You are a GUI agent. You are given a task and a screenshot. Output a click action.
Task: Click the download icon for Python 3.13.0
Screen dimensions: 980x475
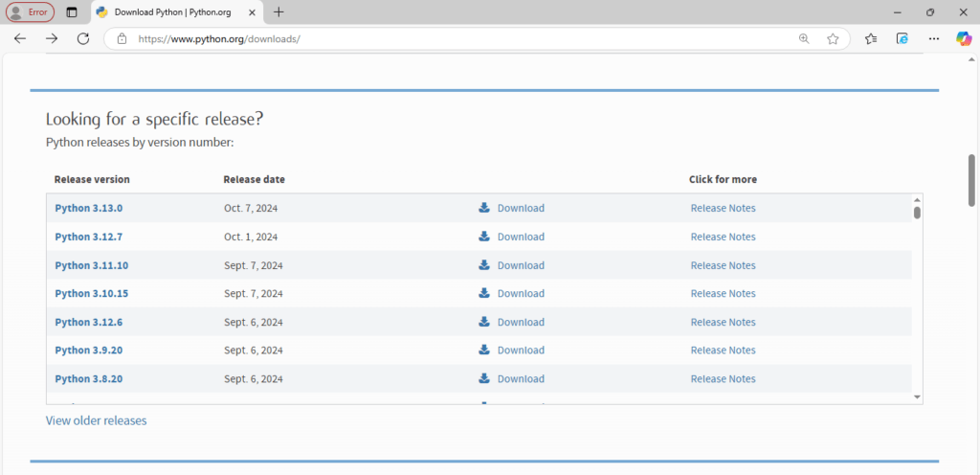[483, 208]
